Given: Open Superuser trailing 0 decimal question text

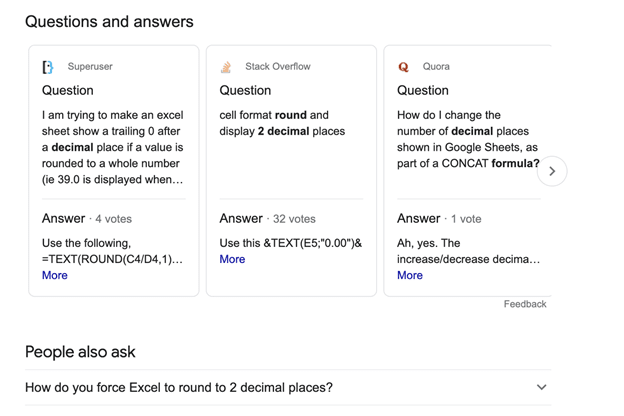Looking at the screenshot, I should [113, 147].
